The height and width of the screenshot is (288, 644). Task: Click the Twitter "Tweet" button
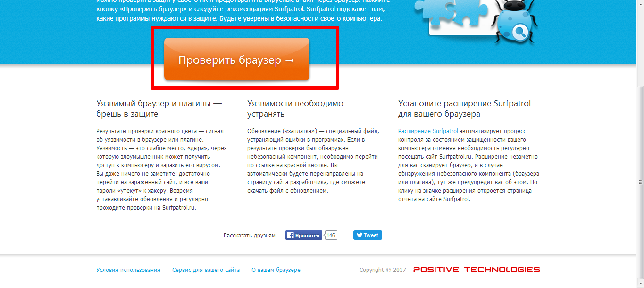368,235
